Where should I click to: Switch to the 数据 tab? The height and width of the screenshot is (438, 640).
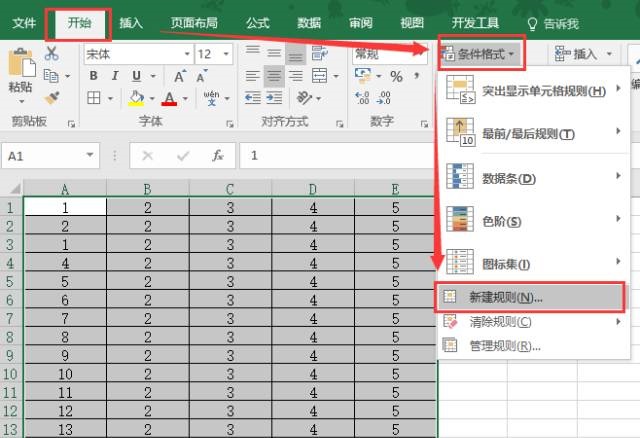(x=309, y=23)
